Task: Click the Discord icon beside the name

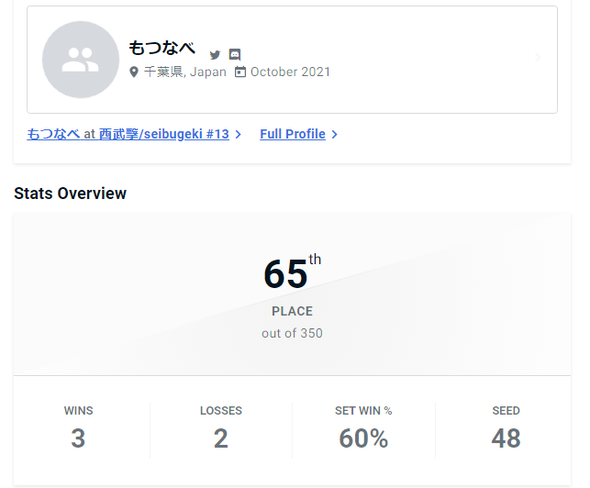Action: pyautogui.click(x=235, y=55)
